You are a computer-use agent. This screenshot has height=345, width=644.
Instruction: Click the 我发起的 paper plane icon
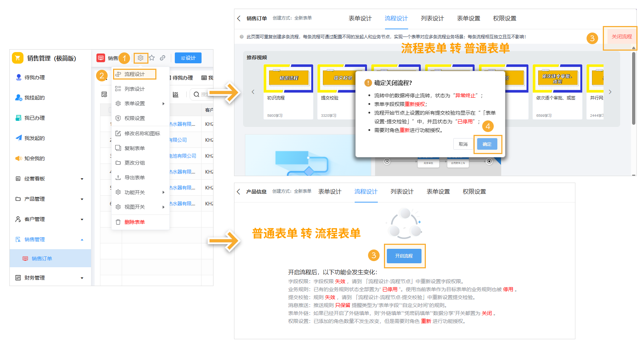coord(19,138)
